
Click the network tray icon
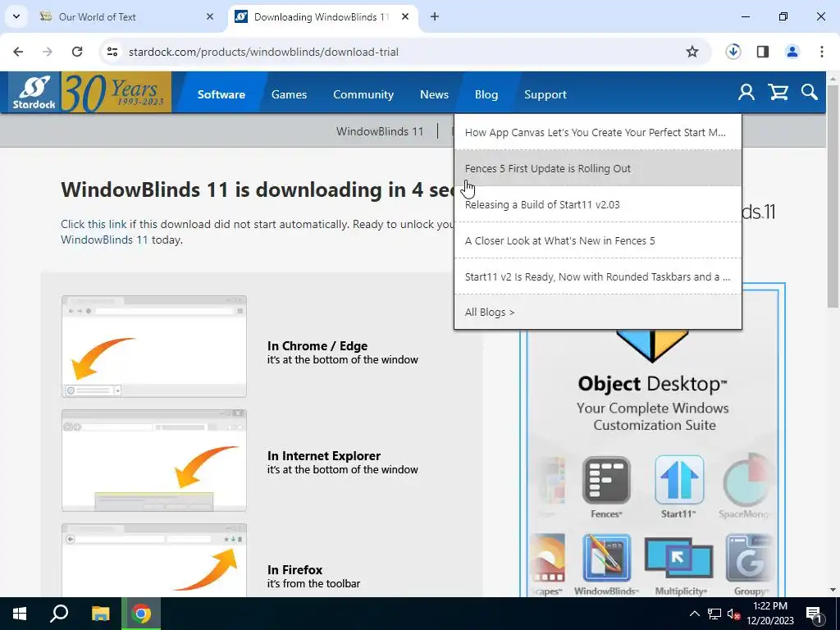[714, 614]
